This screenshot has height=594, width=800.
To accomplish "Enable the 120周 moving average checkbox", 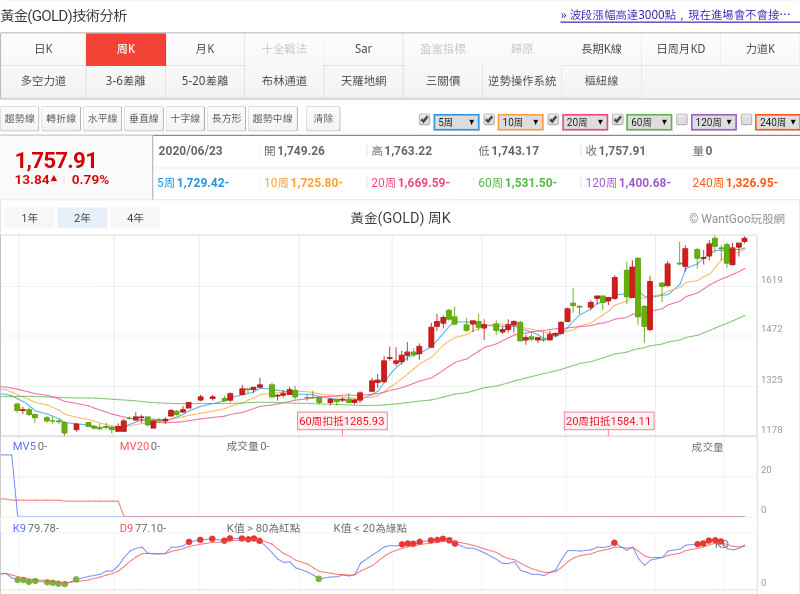I will (x=682, y=120).
